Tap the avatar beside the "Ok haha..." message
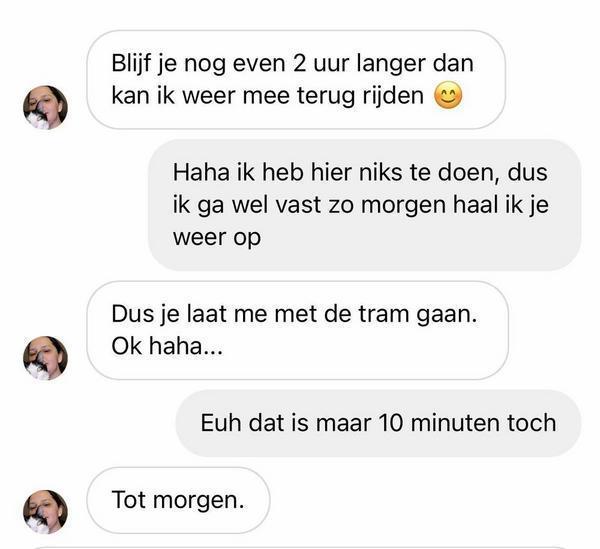The height and width of the screenshot is (549, 600). tap(45, 358)
